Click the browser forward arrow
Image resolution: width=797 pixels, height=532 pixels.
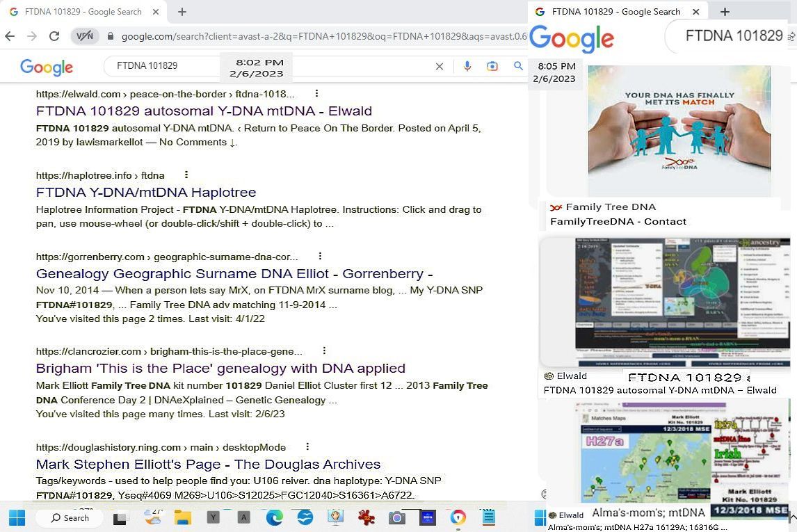pyautogui.click(x=32, y=36)
